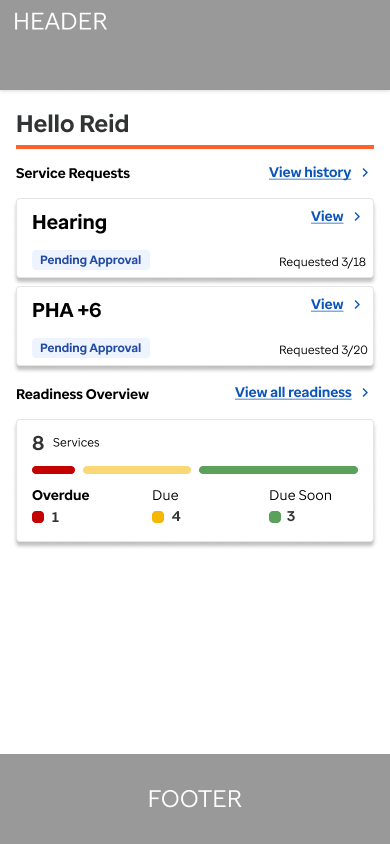Click the chevron beside View all readiness
390x844 pixels.
point(365,392)
